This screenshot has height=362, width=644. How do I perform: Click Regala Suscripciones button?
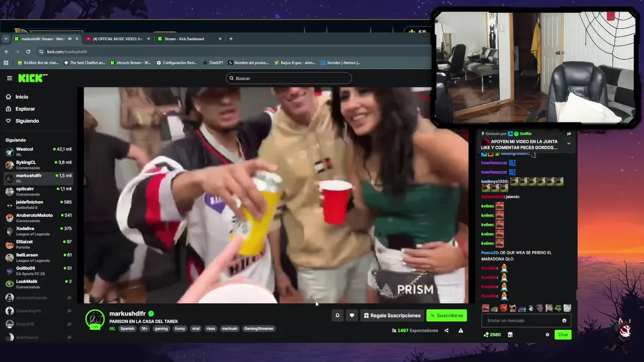pyautogui.click(x=392, y=315)
